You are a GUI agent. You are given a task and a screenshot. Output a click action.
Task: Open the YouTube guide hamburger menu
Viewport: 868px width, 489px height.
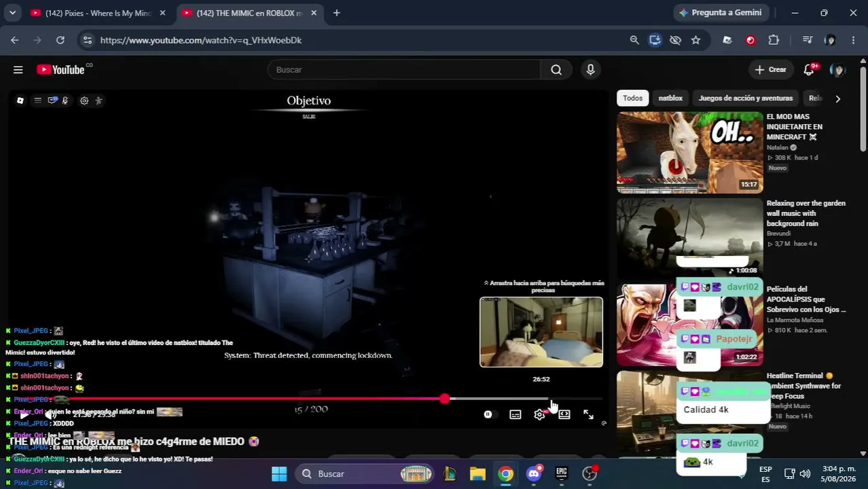click(x=18, y=69)
